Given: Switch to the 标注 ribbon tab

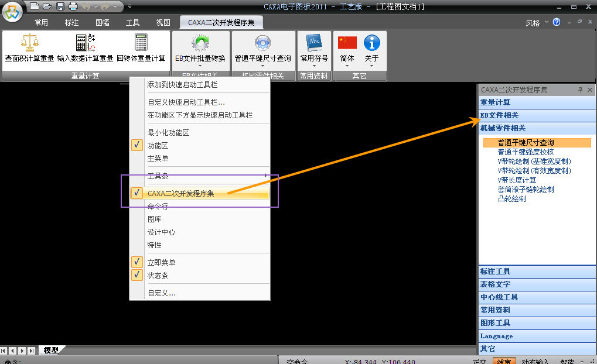Looking at the screenshot, I should 71,23.
